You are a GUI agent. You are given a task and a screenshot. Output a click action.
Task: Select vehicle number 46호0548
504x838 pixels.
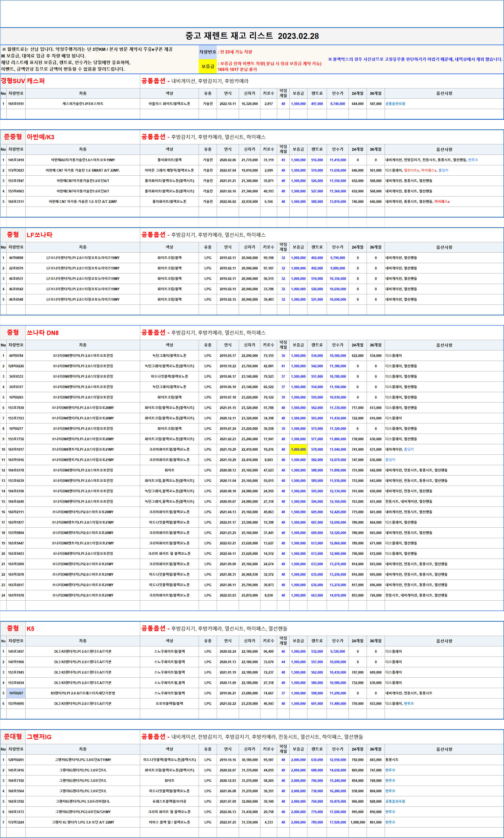click(x=16, y=299)
